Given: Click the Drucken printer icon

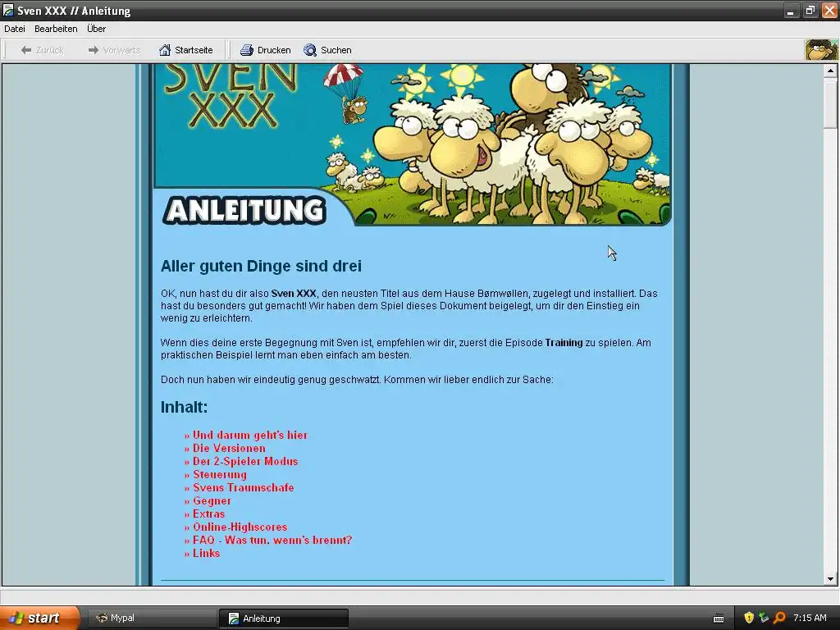Looking at the screenshot, I should pos(246,50).
